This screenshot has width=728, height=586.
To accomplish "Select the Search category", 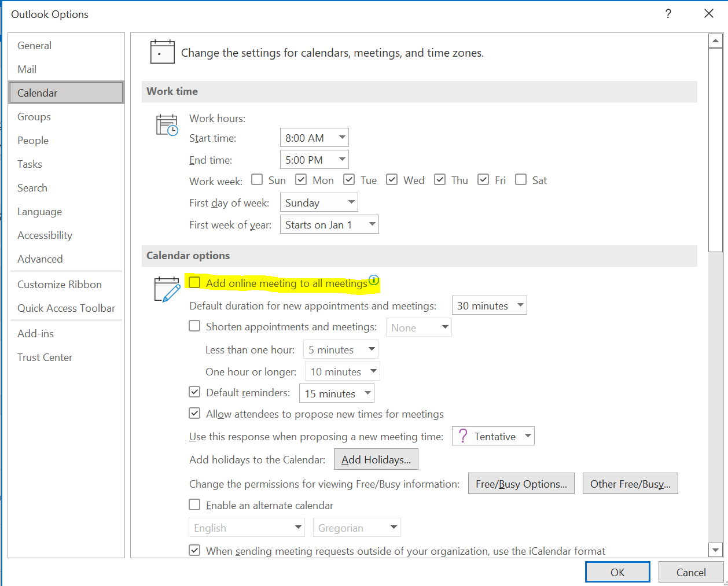I will pos(66,187).
